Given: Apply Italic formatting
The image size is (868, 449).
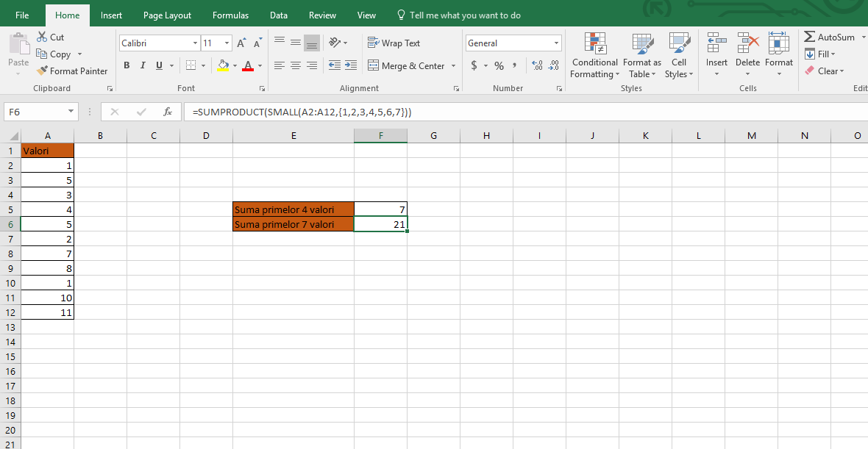Looking at the screenshot, I should coord(142,66).
